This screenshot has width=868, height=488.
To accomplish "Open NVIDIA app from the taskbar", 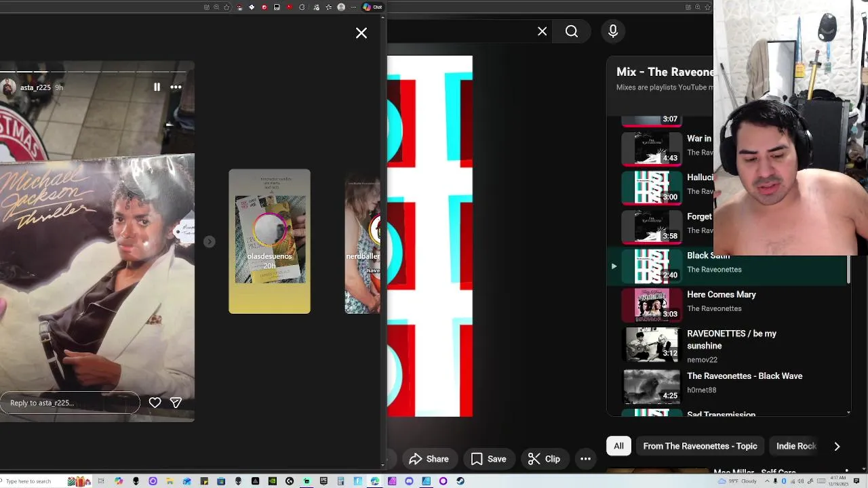I will (x=273, y=481).
